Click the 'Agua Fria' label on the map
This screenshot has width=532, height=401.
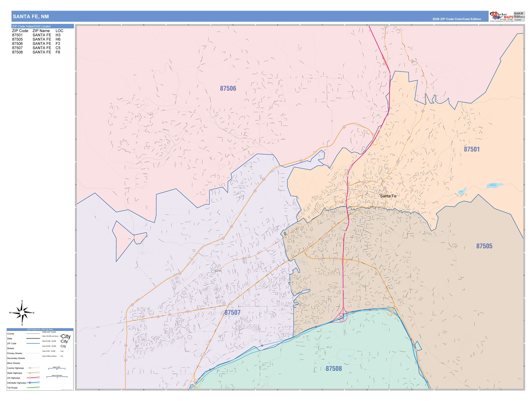[x=218, y=271]
